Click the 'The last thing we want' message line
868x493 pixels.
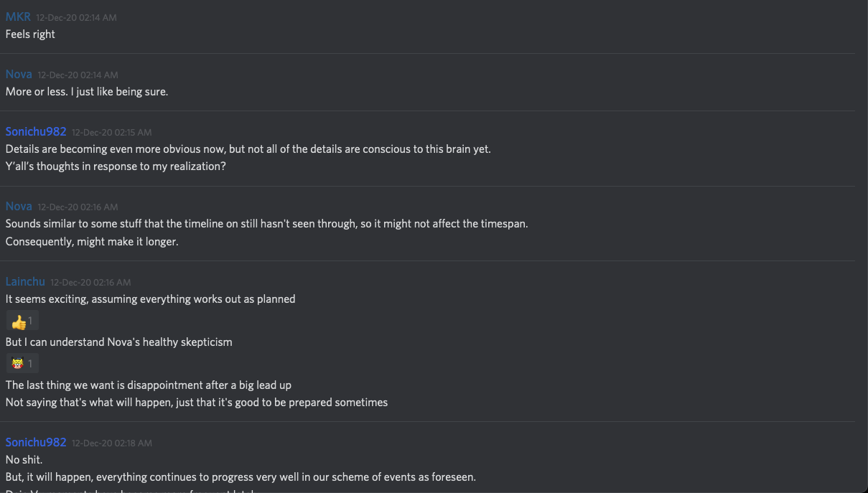[x=148, y=385]
